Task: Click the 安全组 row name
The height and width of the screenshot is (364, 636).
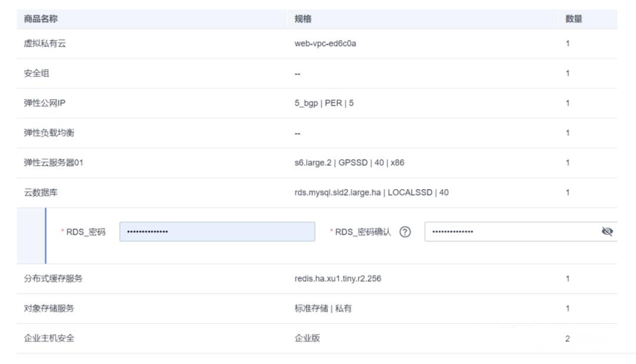Action: pos(36,74)
